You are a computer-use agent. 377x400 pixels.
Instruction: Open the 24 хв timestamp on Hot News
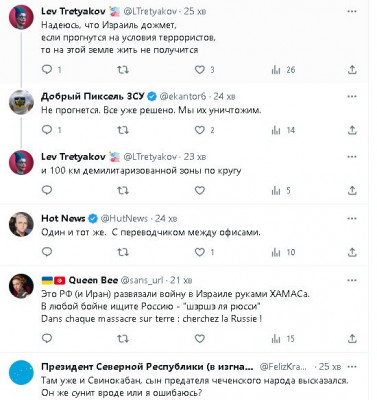(x=166, y=219)
